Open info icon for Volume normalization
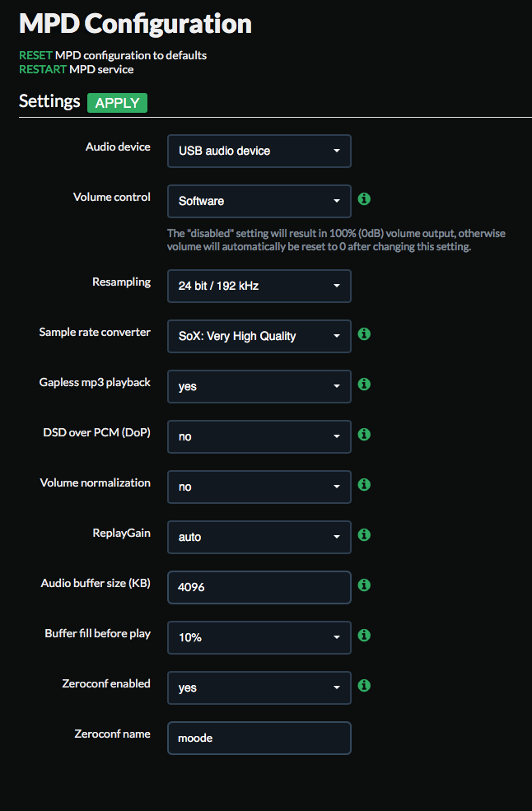The width and height of the screenshot is (532, 811). [x=364, y=485]
